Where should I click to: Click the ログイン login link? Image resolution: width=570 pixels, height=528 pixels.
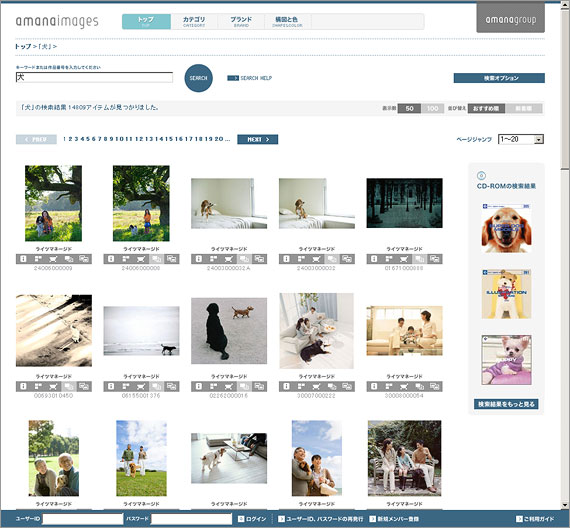pos(252,519)
